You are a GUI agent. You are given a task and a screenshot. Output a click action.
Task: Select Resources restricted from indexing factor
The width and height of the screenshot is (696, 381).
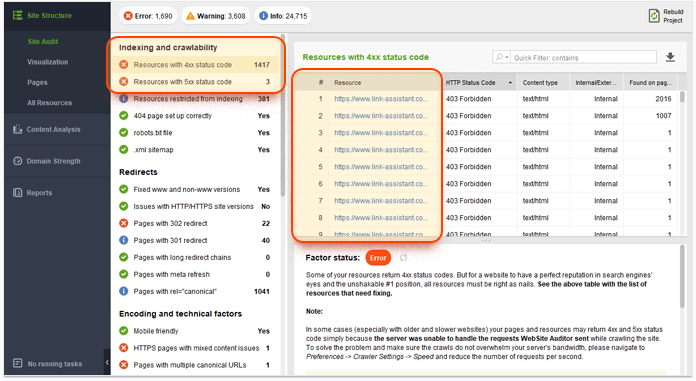click(194, 99)
